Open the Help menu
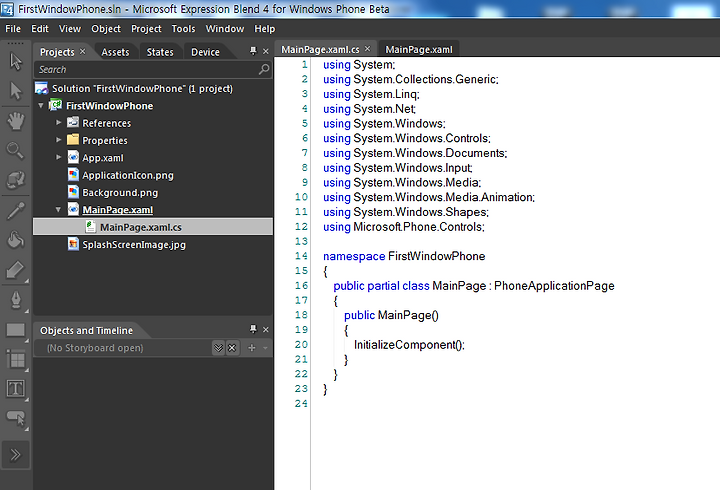This screenshot has width=720, height=490. pyautogui.click(x=264, y=28)
